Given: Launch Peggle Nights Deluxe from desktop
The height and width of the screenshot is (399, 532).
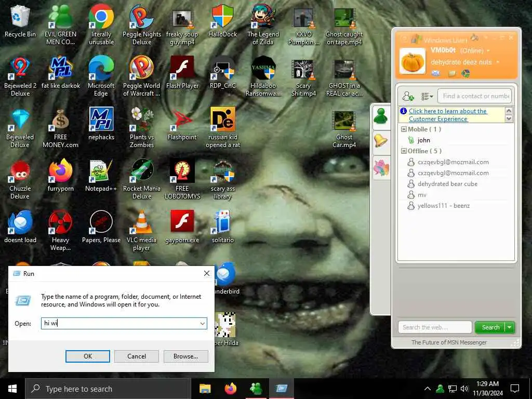Looking at the screenshot, I should pos(141,25).
